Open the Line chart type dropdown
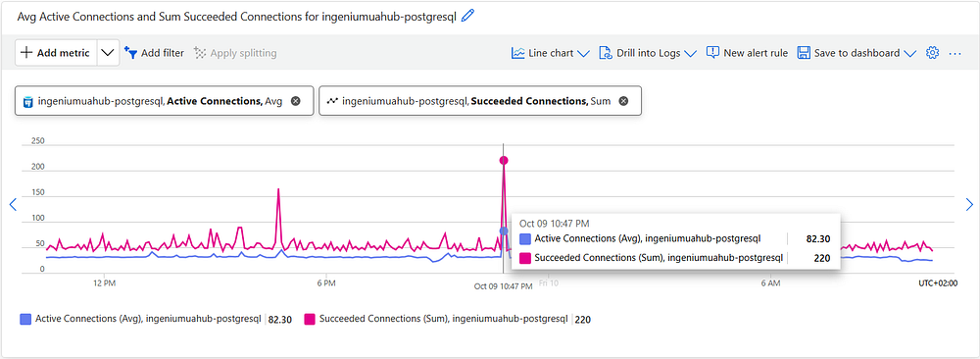980x359 pixels. (x=551, y=53)
